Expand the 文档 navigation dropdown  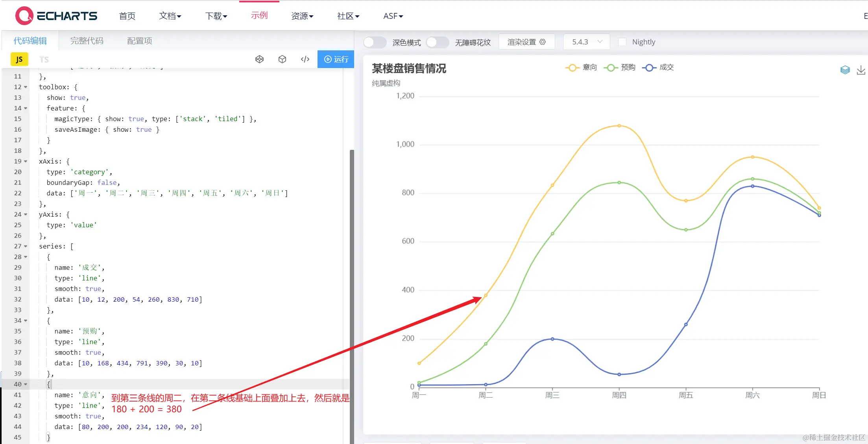pyautogui.click(x=170, y=16)
